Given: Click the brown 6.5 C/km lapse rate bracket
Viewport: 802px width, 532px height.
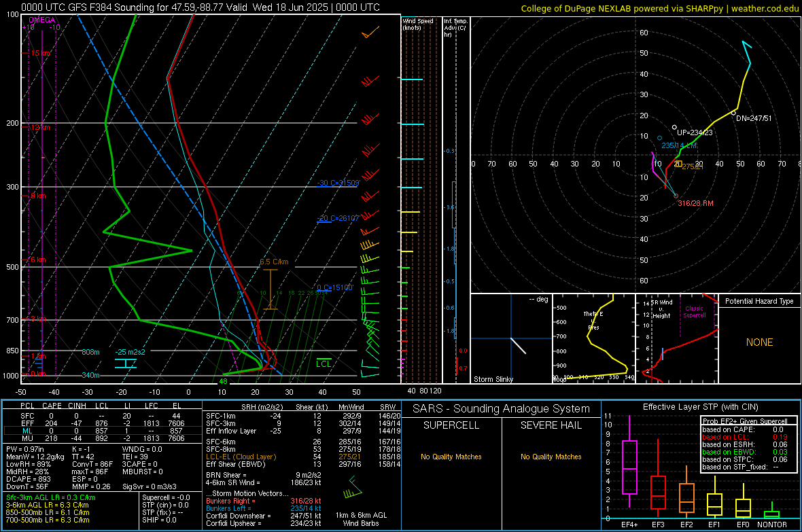Looking at the screenshot, I should [271, 289].
